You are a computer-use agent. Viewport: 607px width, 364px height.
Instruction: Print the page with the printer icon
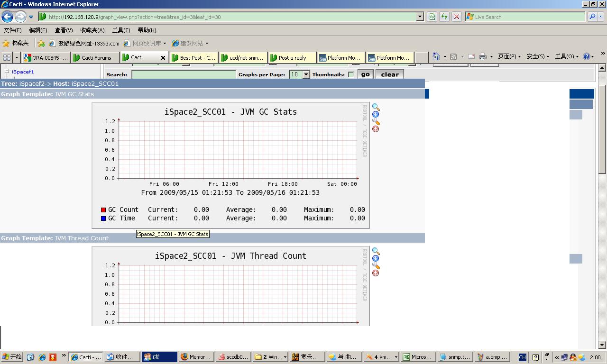[x=483, y=56]
